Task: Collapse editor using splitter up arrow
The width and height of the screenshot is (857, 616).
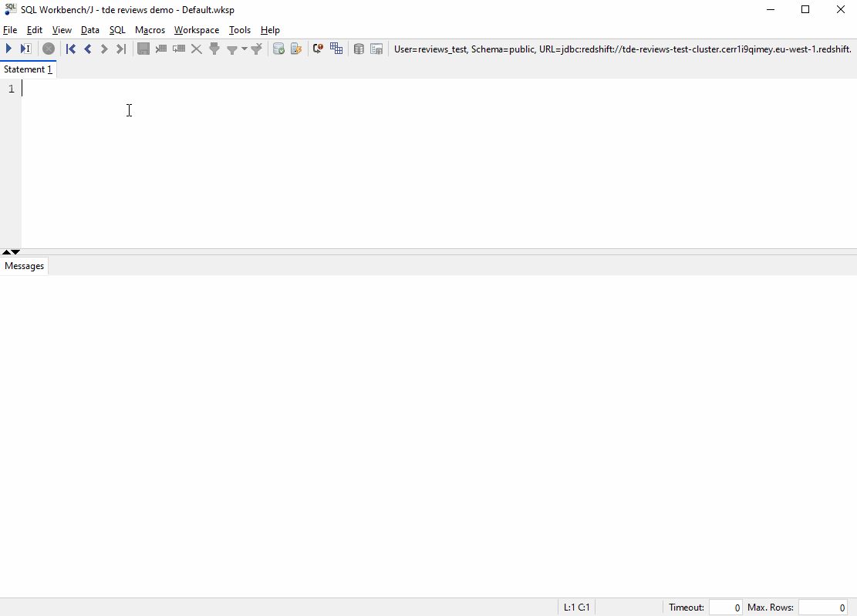Action: (6, 252)
